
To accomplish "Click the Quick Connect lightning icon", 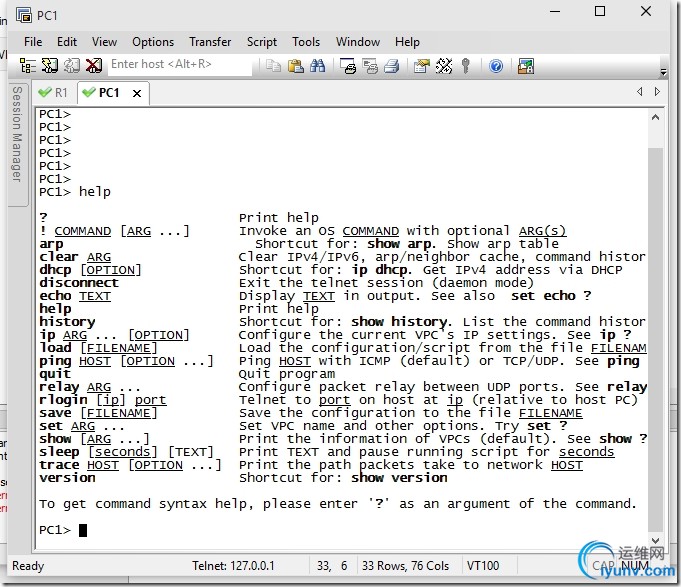I will [x=50, y=66].
